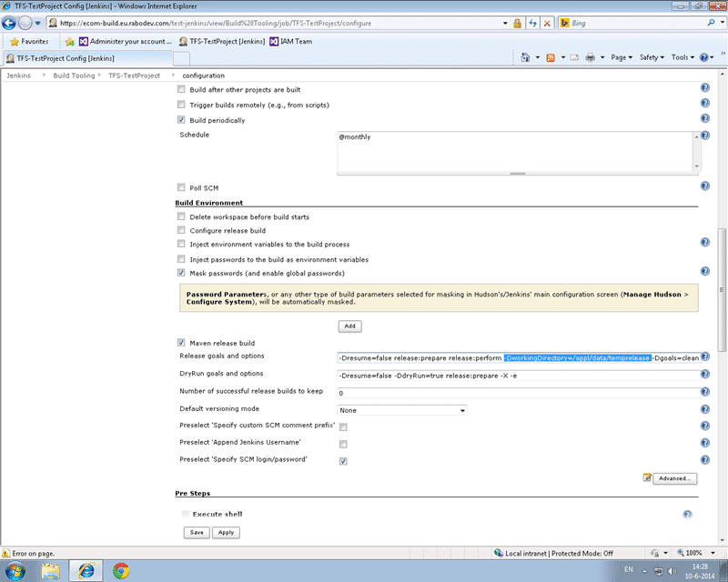The height and width of the screenshot is (582, 728).
Task: Open help for Default versioning mode
Action: pos(704,409)
